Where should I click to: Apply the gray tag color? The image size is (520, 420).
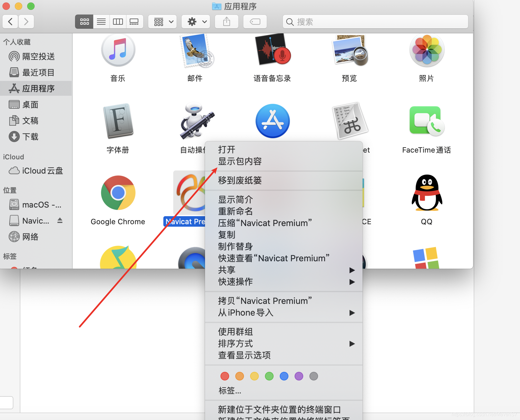314,376
